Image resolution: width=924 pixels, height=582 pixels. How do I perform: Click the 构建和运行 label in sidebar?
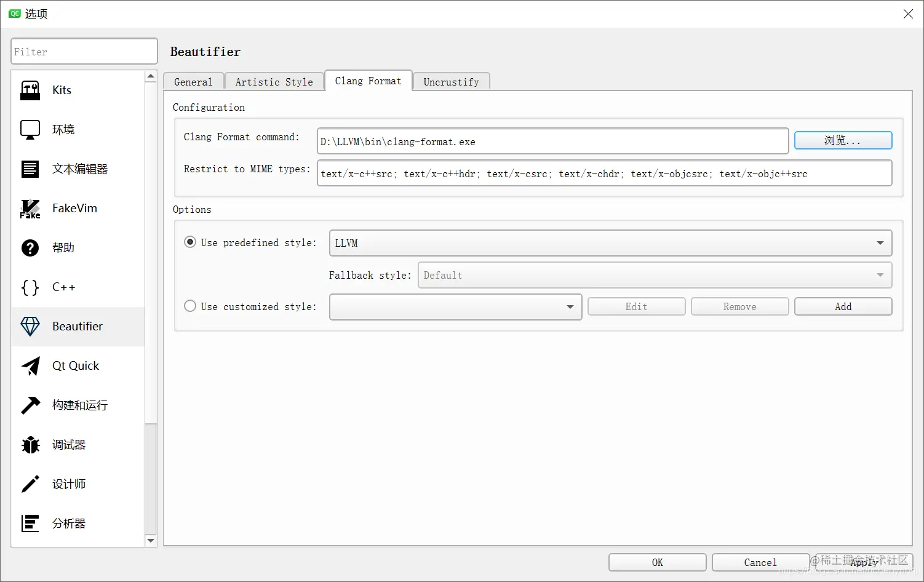[80, 405]
